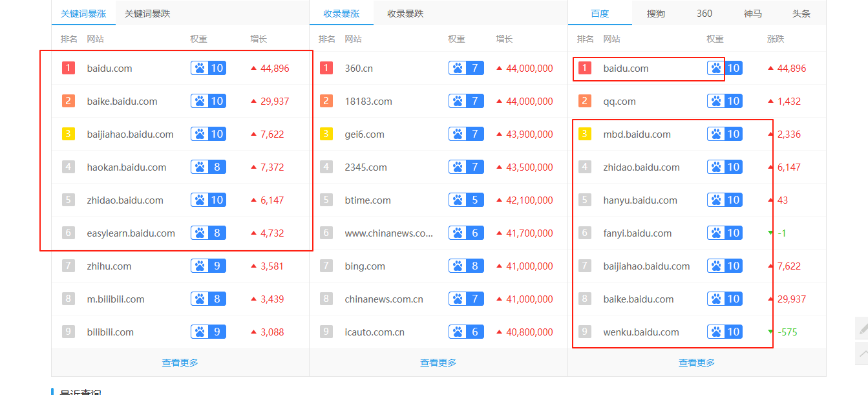Click the weight badge in the 2345.com row
Image resolution: width=868 pixels, height=395 pixels.
pyautogui.click(x=466, y=167)
